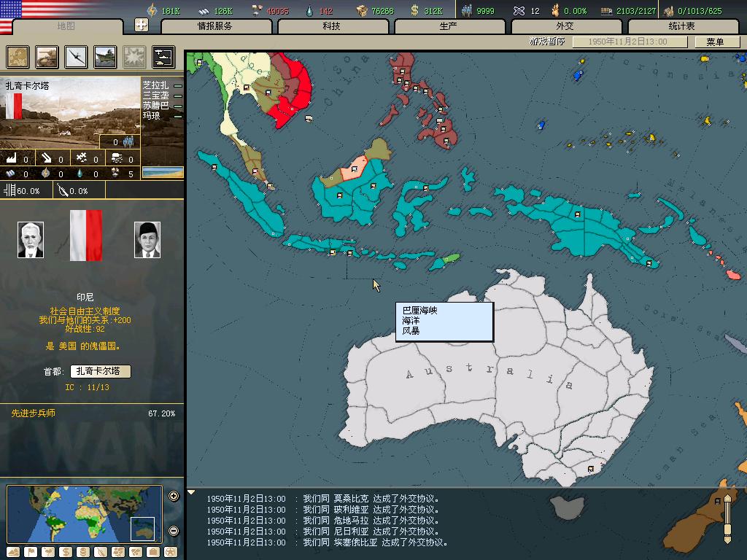This screenshot has height=560, width=747.
Task: Open the combined forces list icon
Action: [163, 56]
